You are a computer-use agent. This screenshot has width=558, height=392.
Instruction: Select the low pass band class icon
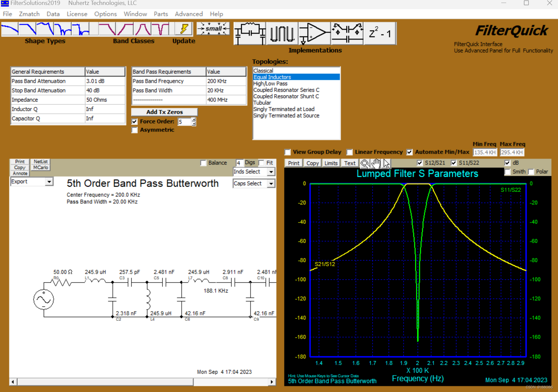107,29
